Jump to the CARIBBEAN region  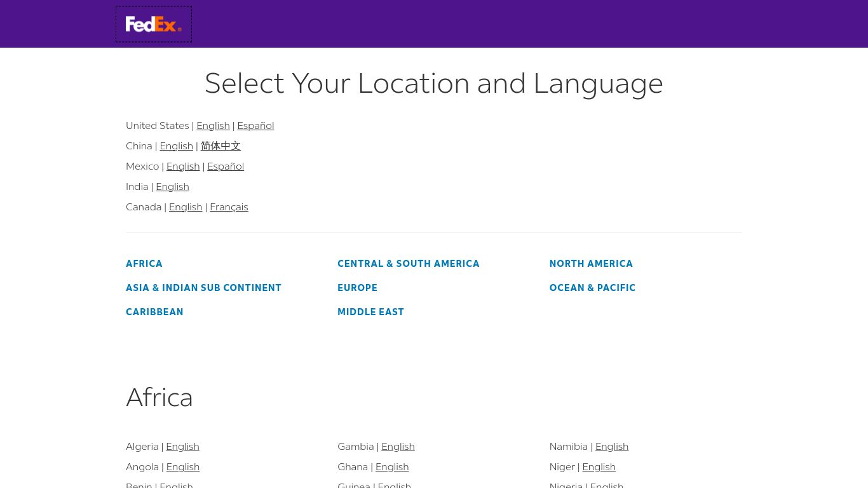(x=154, y=312)
